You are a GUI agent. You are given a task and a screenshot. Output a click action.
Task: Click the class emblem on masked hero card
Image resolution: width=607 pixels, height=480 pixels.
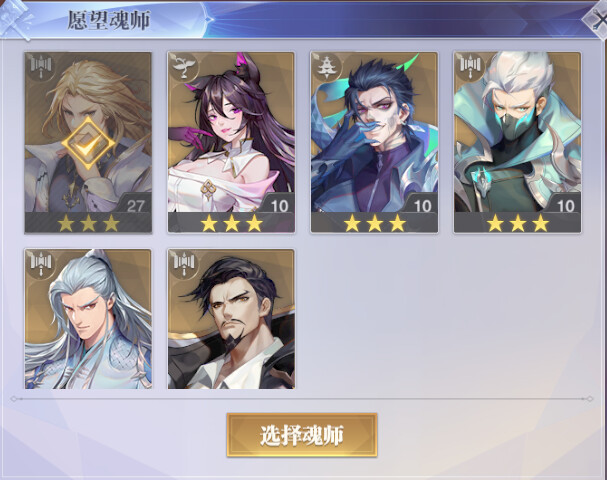pyautogui.click(x=470, y=68)
